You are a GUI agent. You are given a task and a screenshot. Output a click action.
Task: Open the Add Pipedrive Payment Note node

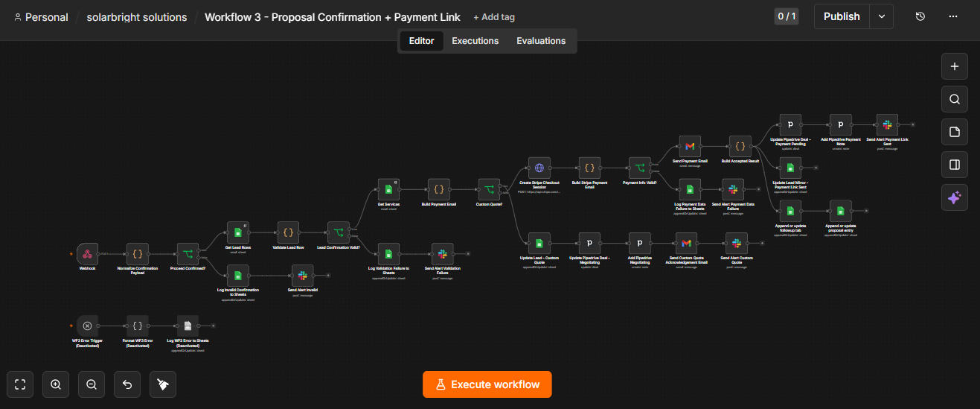click(841, 124)
